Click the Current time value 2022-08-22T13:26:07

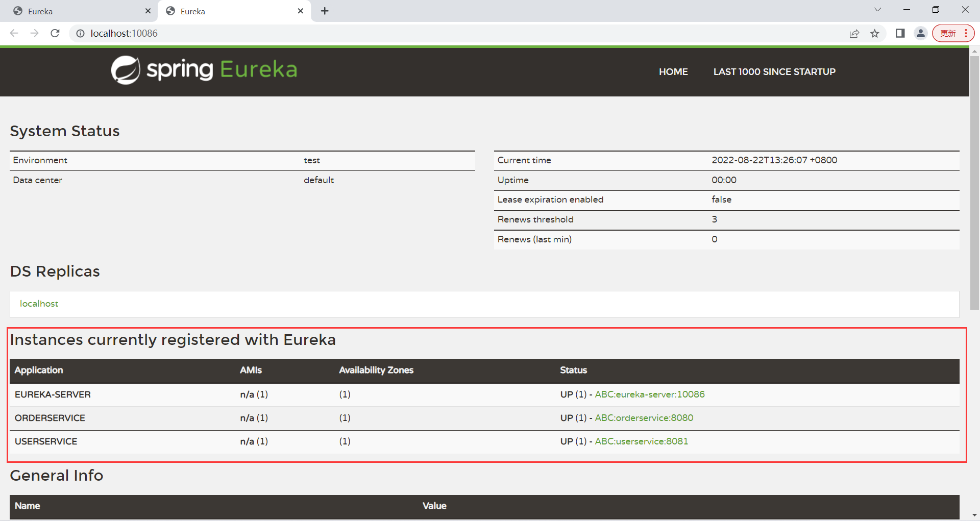[774, 160]
